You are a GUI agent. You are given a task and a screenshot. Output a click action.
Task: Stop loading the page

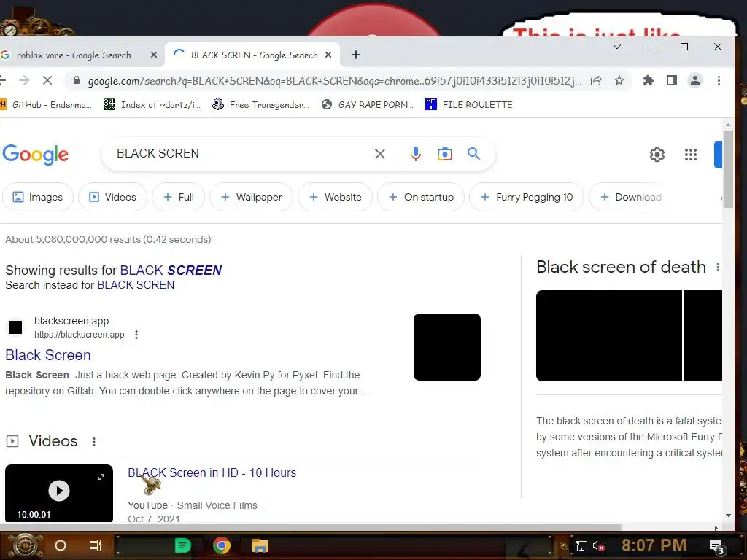(x=47, y=80)
